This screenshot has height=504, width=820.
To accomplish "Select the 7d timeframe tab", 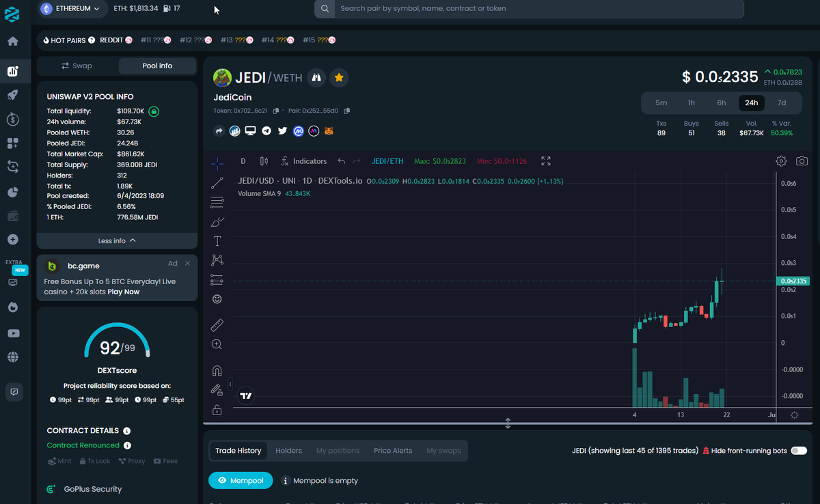I will [x=782, y=103].
